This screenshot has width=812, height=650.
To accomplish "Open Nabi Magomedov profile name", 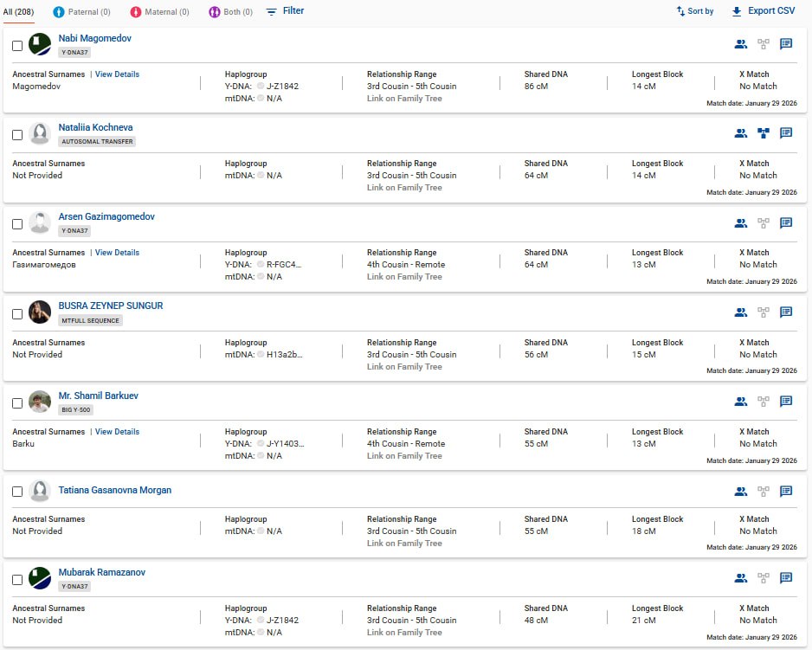I will click(x=94, y=38).
